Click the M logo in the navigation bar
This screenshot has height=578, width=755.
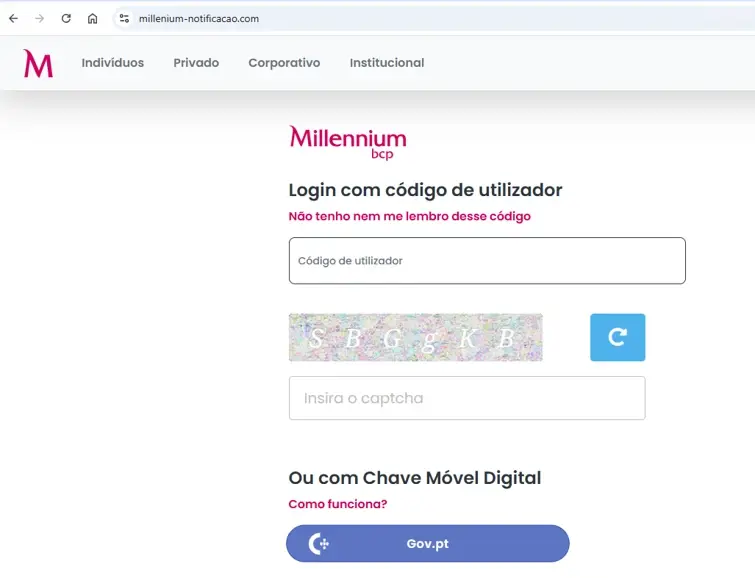[x=38, y=63]
